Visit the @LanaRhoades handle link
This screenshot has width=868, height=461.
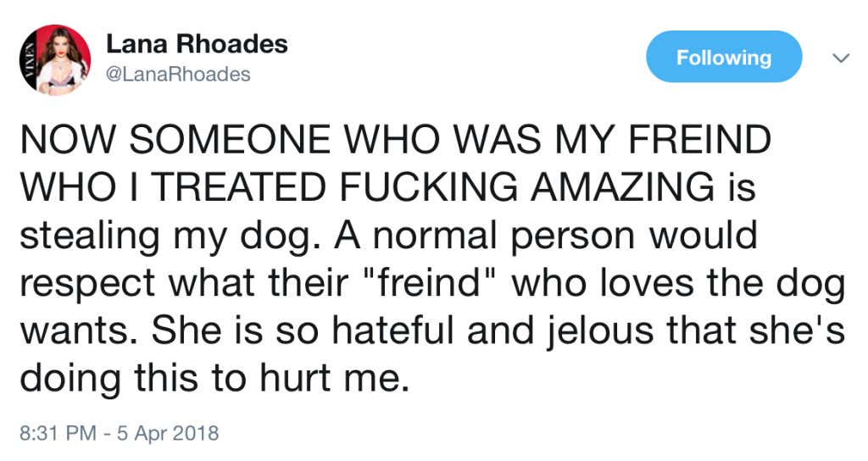coord(178,75)
